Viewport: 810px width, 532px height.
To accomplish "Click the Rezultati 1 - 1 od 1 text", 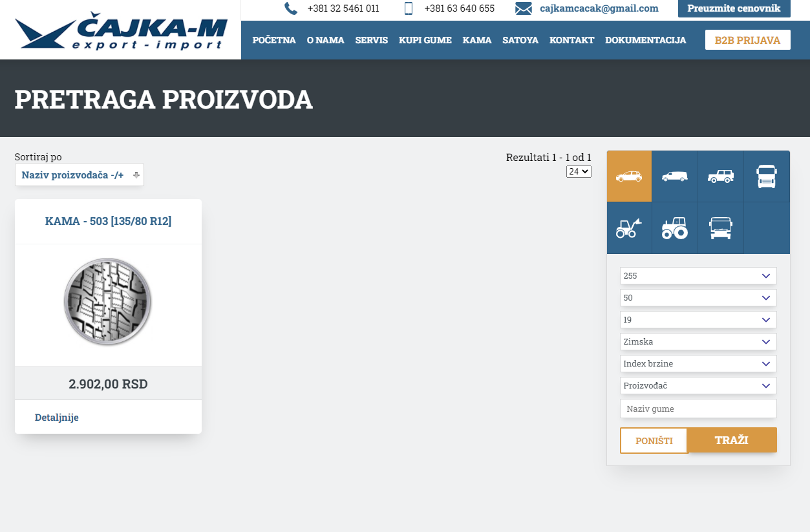I will coord(549,157).
